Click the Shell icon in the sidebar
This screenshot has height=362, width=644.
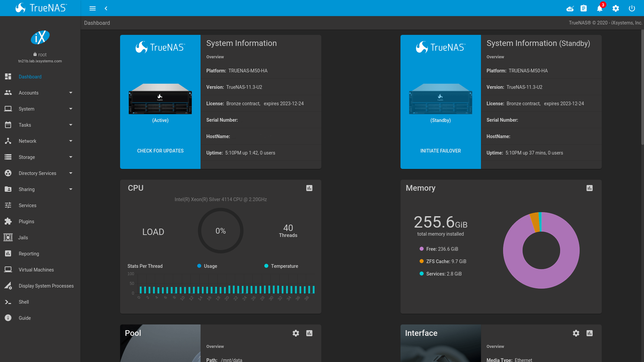(x=8, y=302)
